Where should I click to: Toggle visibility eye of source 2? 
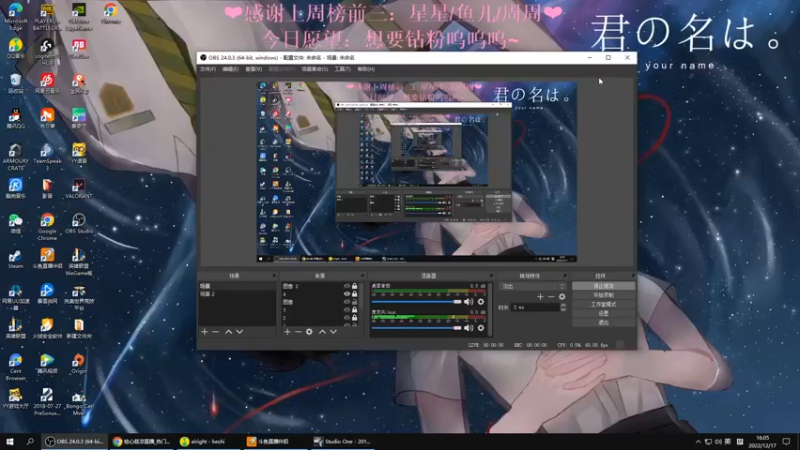347,318
